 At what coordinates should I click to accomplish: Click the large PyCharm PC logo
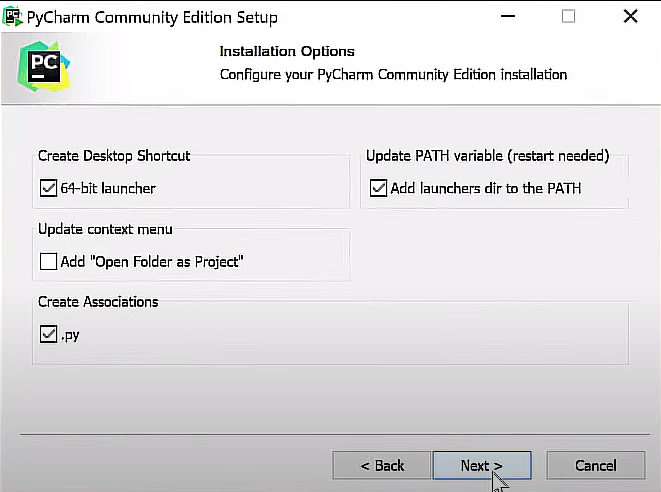click(x=44, y=65)
